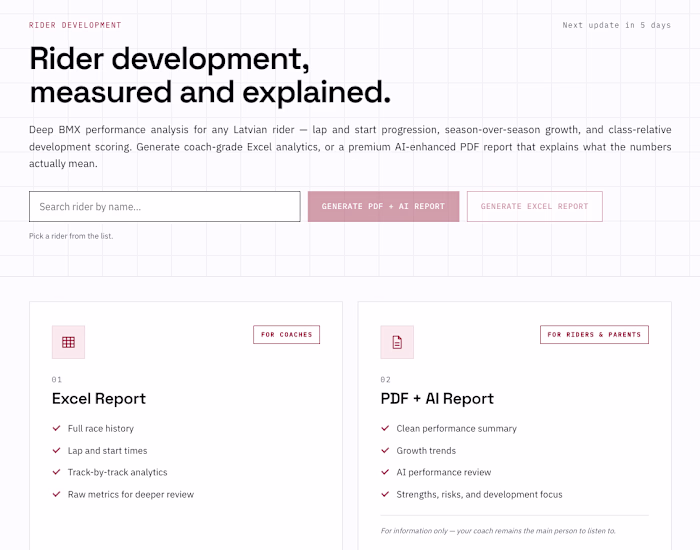Click checkmark beside AI performance review
Viewport: 700px width, 550px height.
(385, 472)
